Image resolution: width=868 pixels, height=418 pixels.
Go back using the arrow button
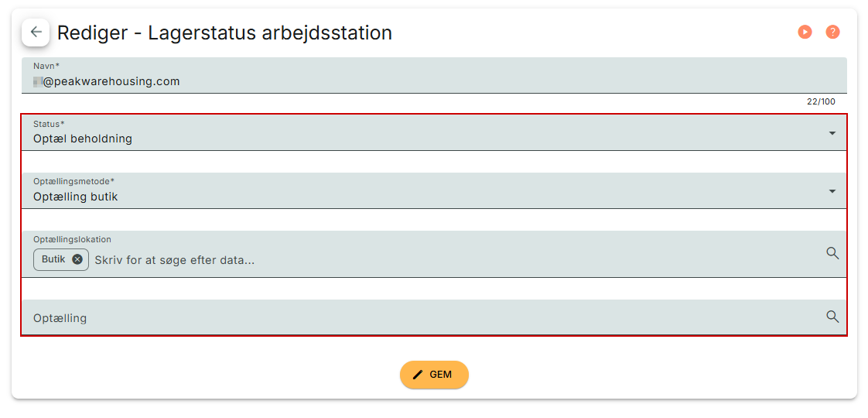(36, 33)
